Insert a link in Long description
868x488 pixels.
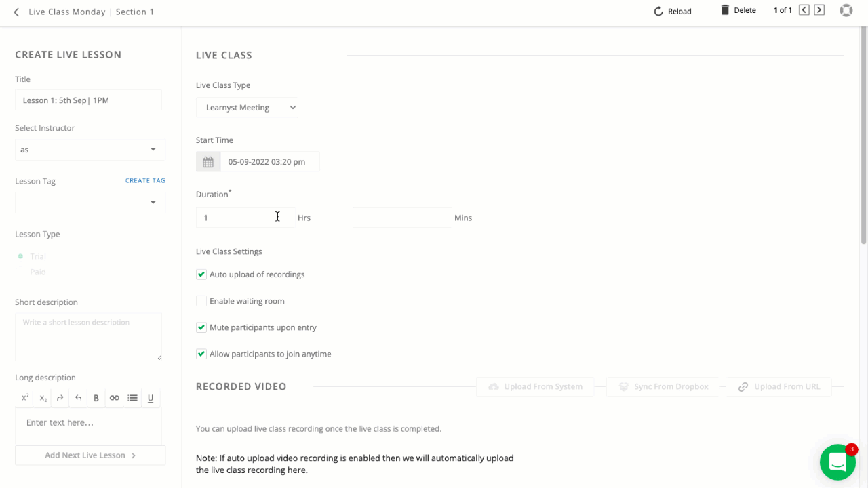coord(114,398)
